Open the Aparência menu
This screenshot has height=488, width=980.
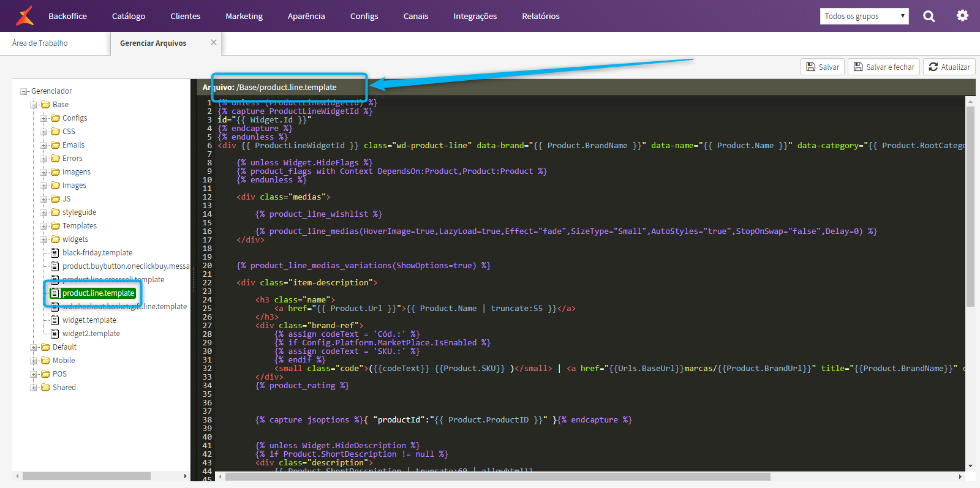306,16
